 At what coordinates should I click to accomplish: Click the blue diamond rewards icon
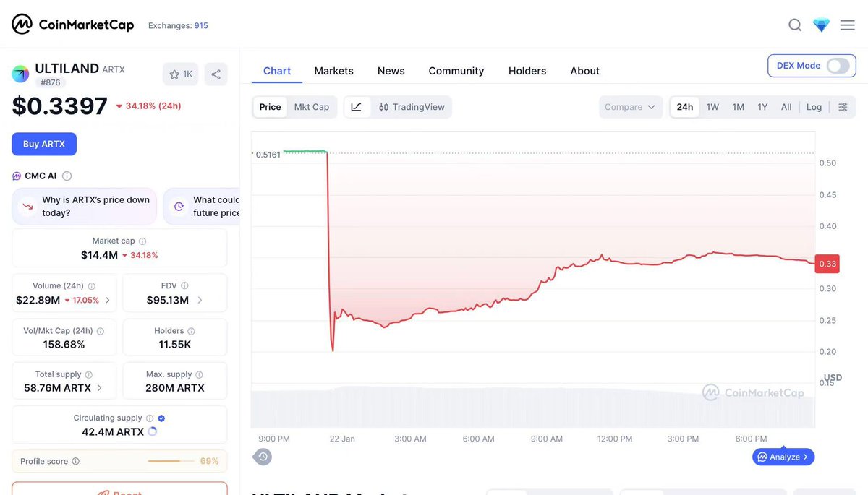821,25
